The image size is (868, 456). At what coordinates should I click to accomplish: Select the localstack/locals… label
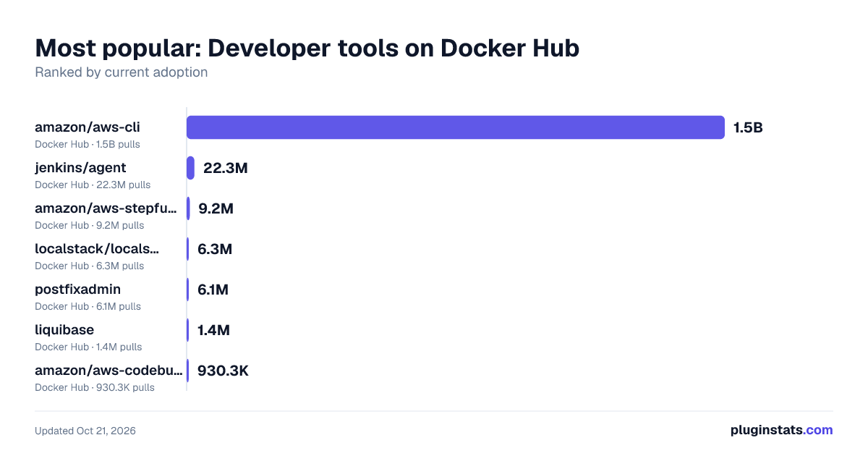tap(97, 249)
